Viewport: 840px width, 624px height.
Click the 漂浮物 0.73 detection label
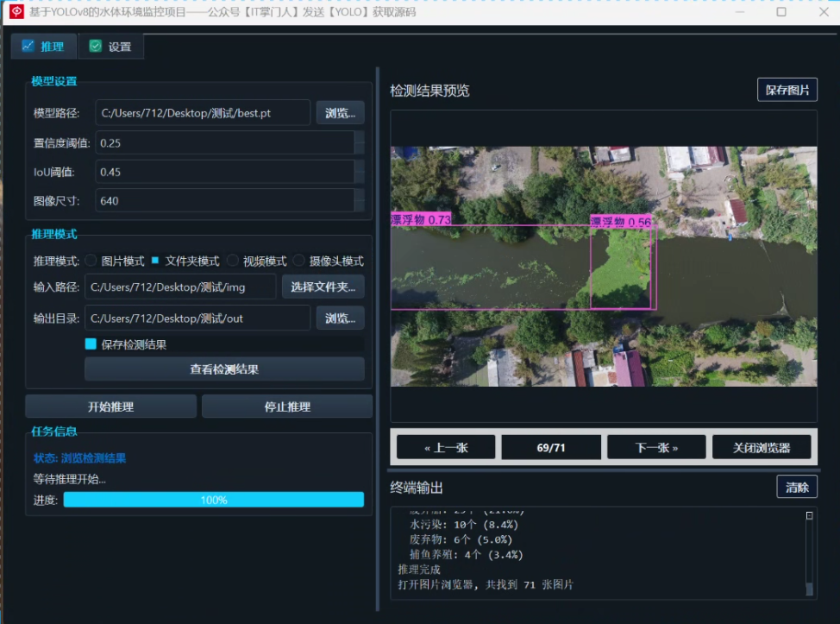point(421,219)
